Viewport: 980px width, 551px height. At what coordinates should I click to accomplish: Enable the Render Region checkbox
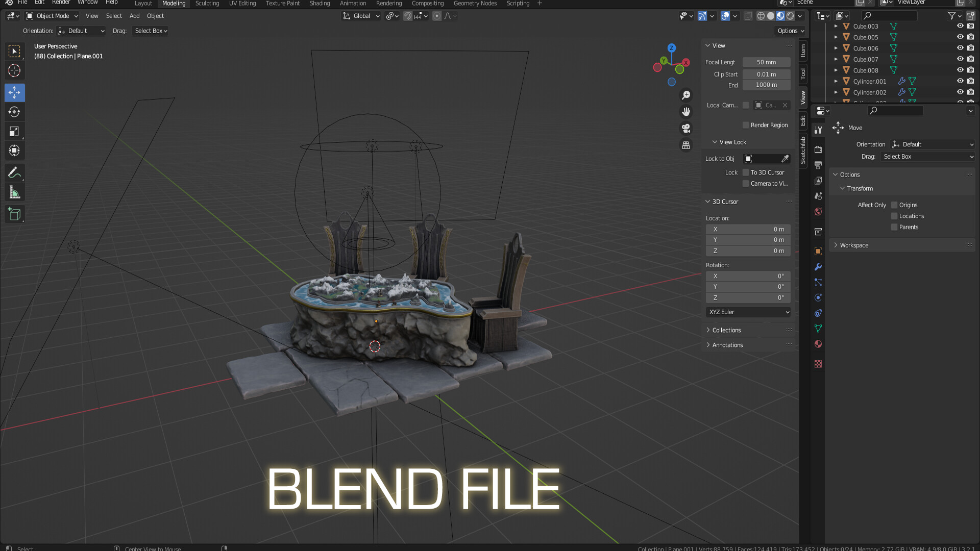746,125
